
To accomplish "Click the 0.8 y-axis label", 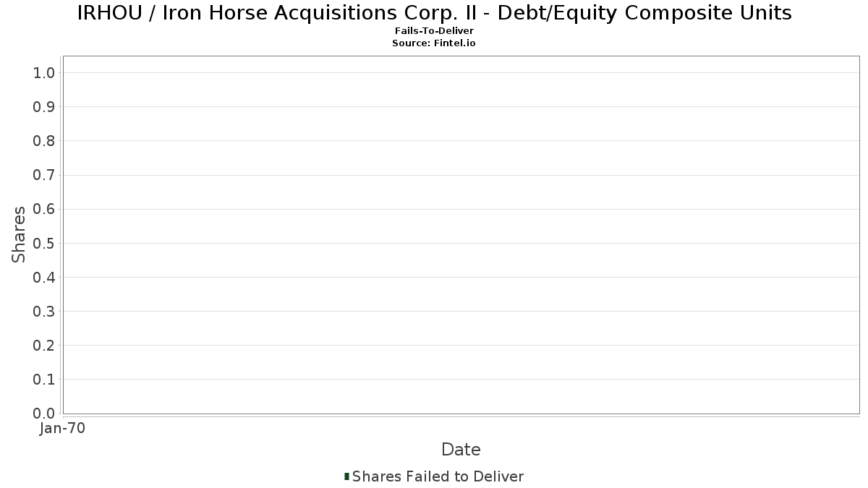I will tap(44, 141).
